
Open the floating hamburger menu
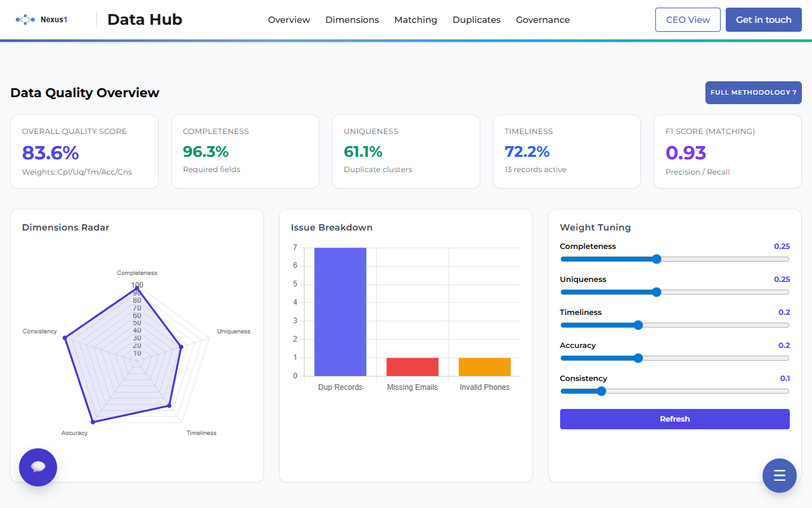pyautogui.click(x=779, y=475)
